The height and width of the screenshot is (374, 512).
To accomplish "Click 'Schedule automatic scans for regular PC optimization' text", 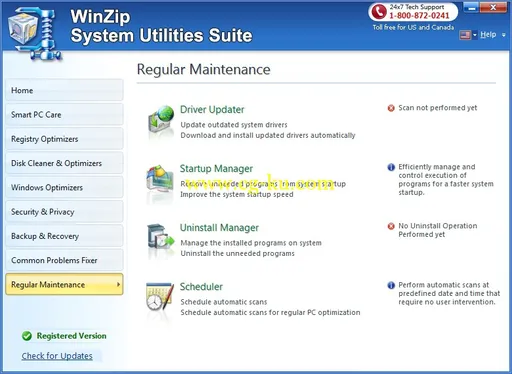I will coord(270,313).
